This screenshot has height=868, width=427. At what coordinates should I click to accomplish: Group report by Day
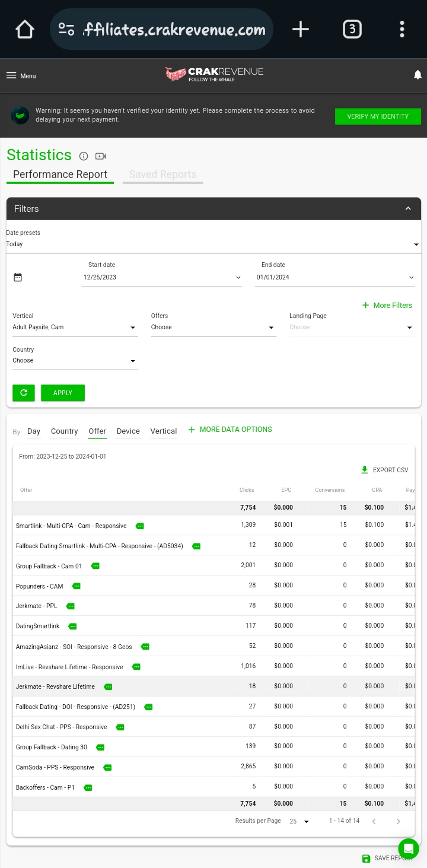coord(34,431)
